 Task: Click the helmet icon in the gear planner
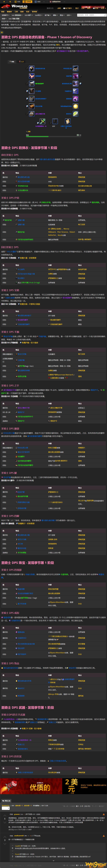click(32, 68)
